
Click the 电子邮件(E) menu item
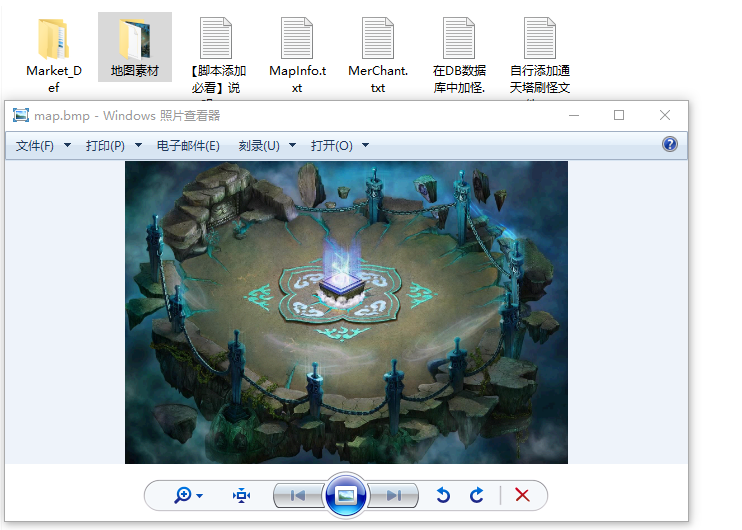point(188,145)
